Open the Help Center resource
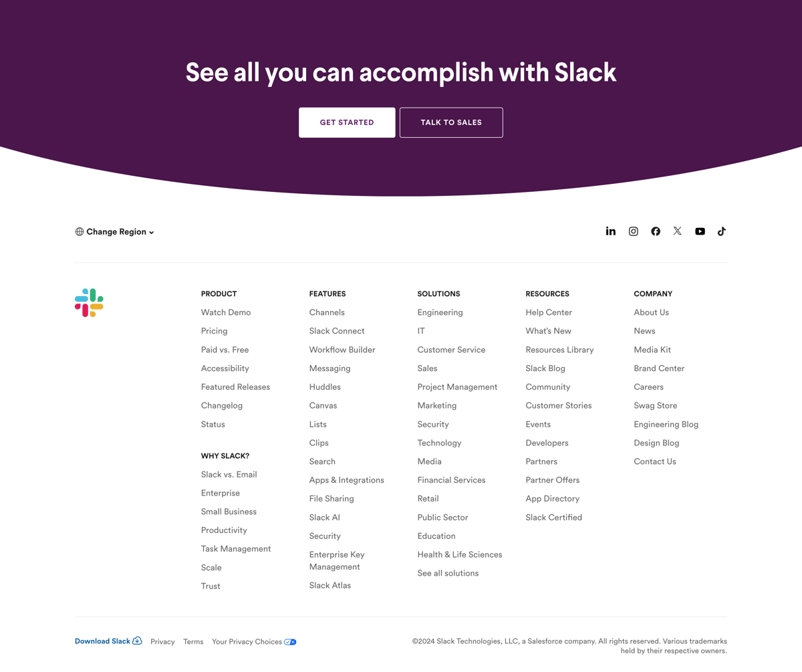802x672 pixels. click(548, 312)
